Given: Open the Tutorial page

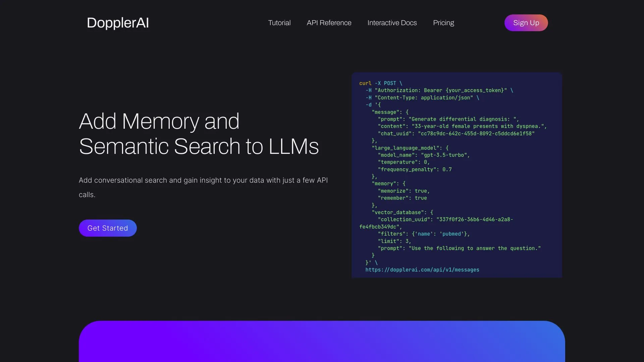Looking at the screenshot, I should tap(279, 23).
